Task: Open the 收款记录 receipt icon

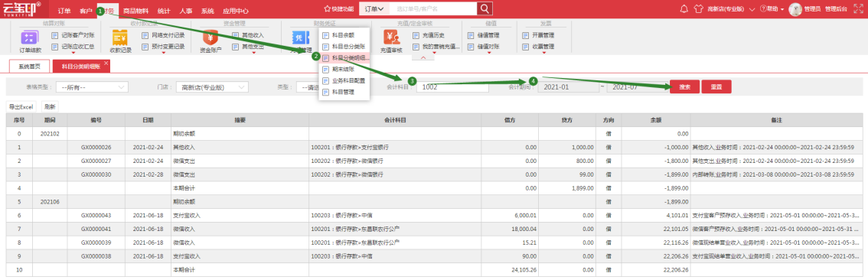Action: 120,38
